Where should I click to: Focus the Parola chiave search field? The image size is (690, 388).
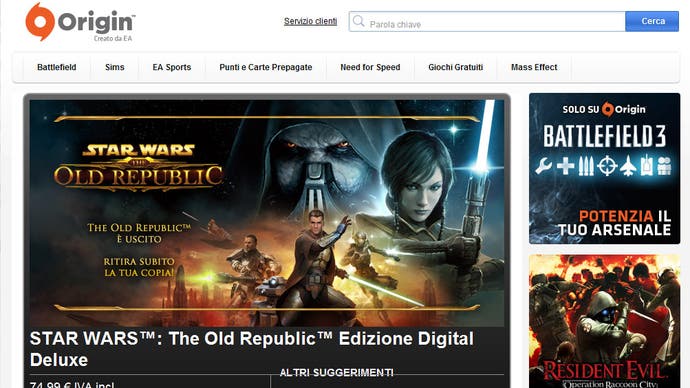pos(487,22)
